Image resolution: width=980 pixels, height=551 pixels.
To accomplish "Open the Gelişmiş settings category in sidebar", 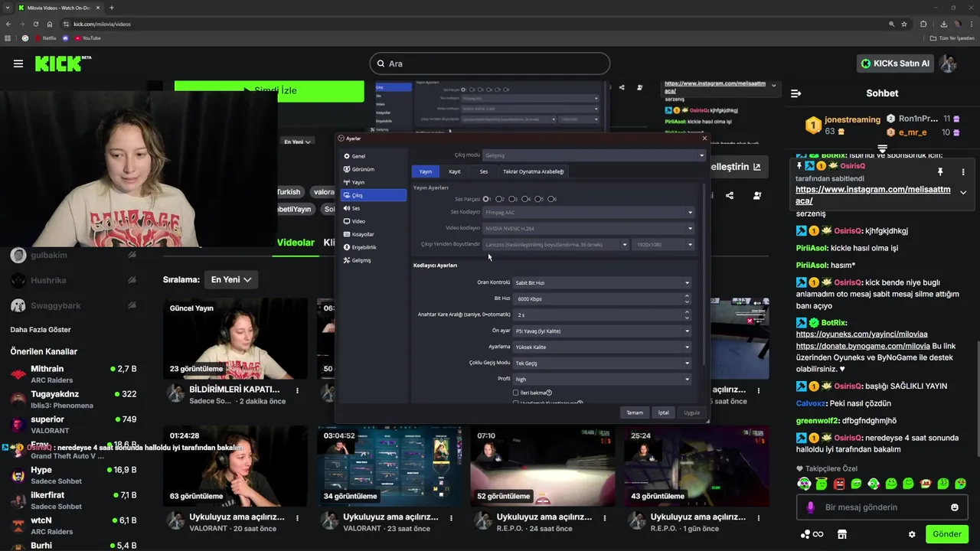I will tap(374, 260).
